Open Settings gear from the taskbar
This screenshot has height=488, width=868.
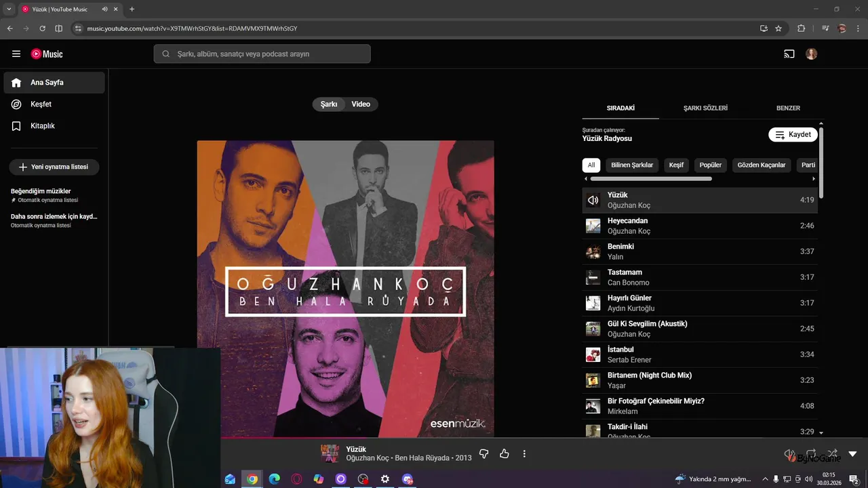coord(385,479)
